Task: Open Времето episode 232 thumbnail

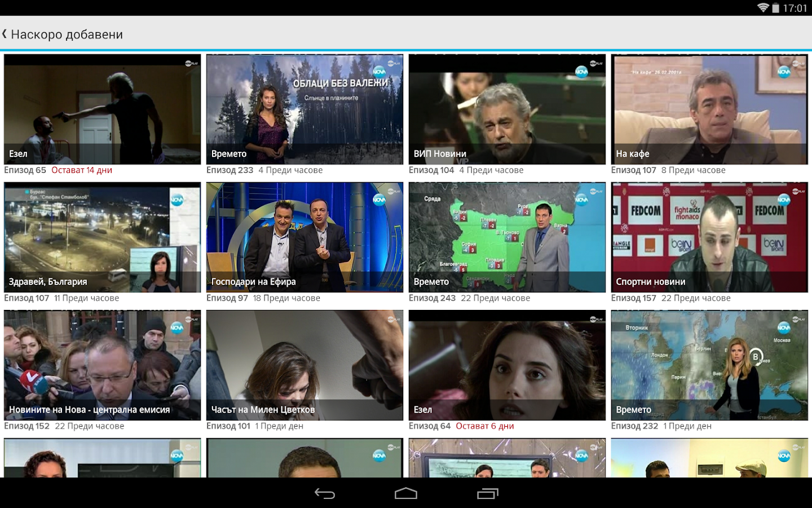Action: pyautogui.click(x=709, y=365)
